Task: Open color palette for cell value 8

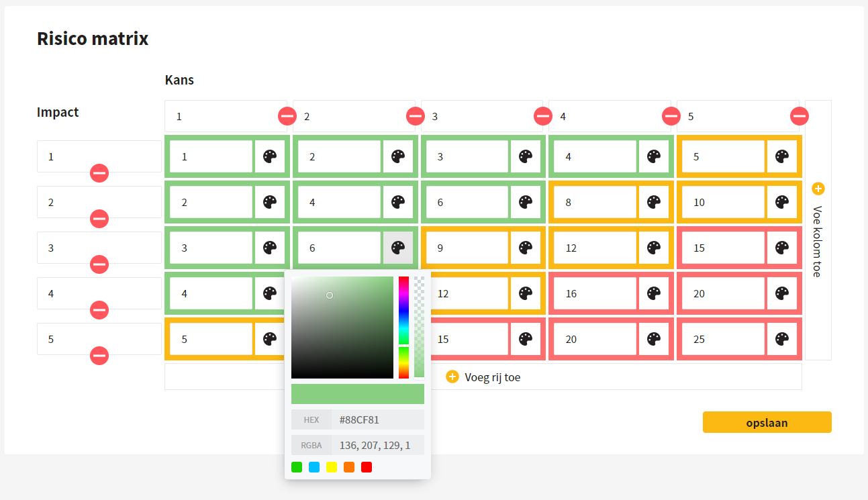Action: [654, 202]
